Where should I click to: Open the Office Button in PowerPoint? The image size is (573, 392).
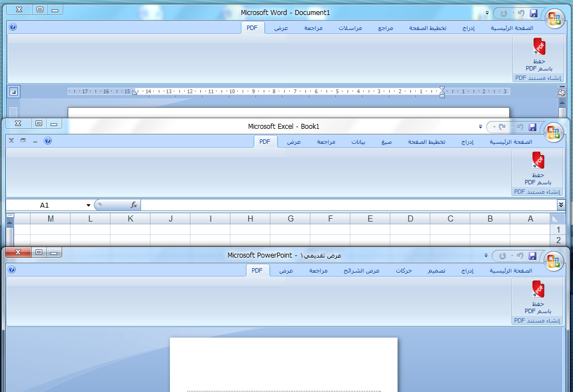coord(553,261)
